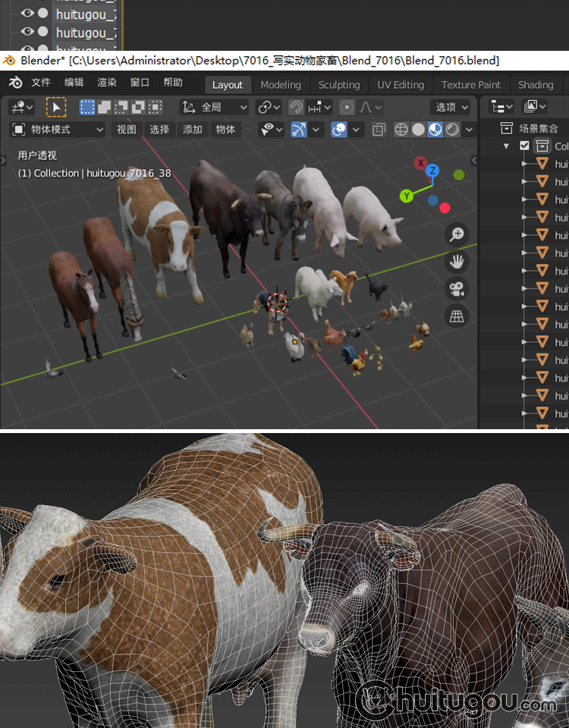Open the 物体模式 mode dropdown

58,130
